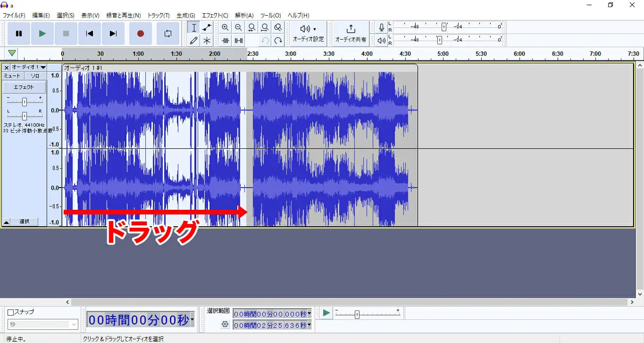
Task: Close track オーディオ 1 with X button
Action: click(x=7, y=68)
